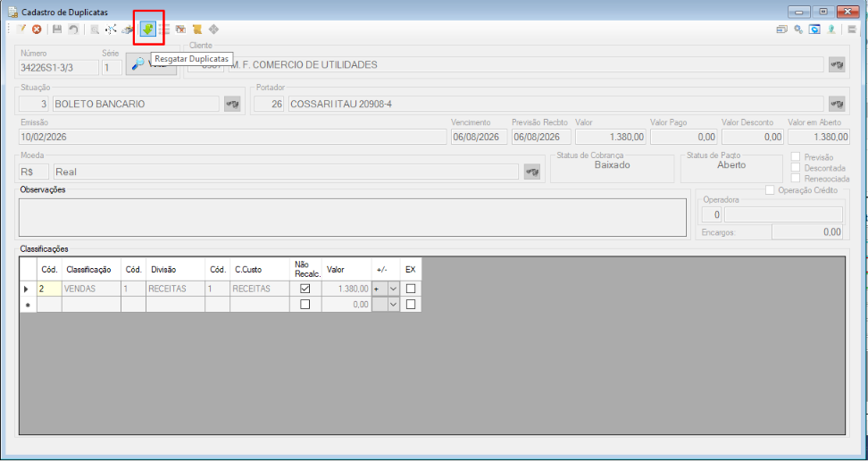
Task: Click the green Resgatar Duplicatas arrow icon
Action: [x=148, y=29]
